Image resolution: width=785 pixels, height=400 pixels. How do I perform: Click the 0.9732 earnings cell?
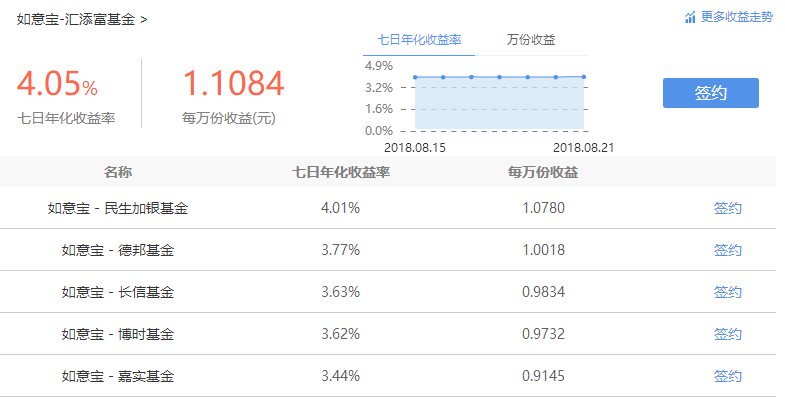coord(544,334)
